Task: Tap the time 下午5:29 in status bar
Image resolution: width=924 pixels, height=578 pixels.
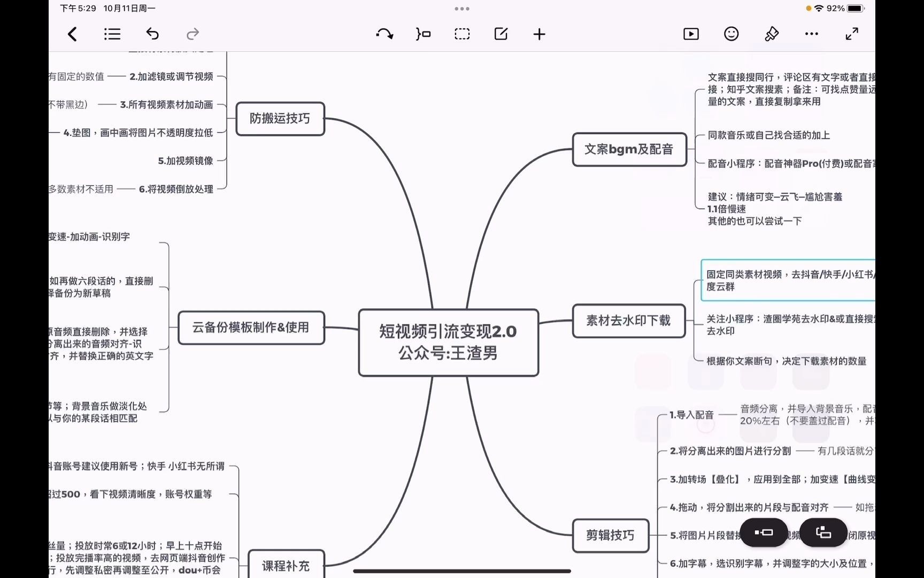Action: pos(78,9)
